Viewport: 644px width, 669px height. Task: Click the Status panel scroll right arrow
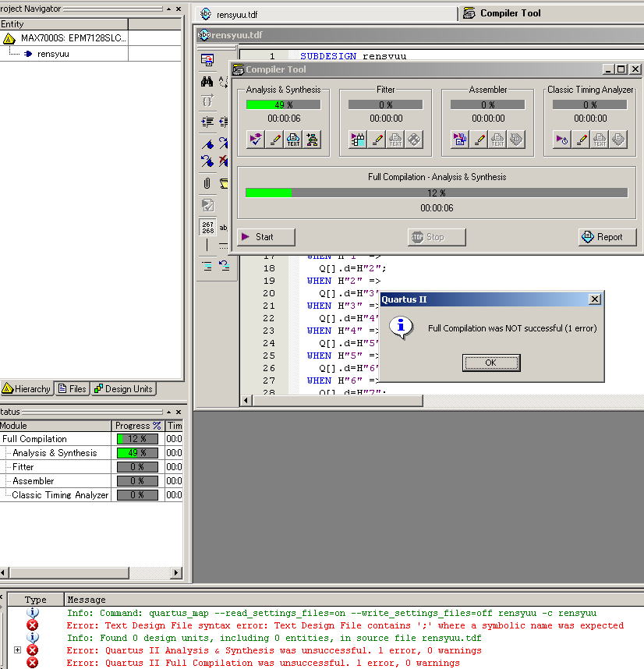175,572
